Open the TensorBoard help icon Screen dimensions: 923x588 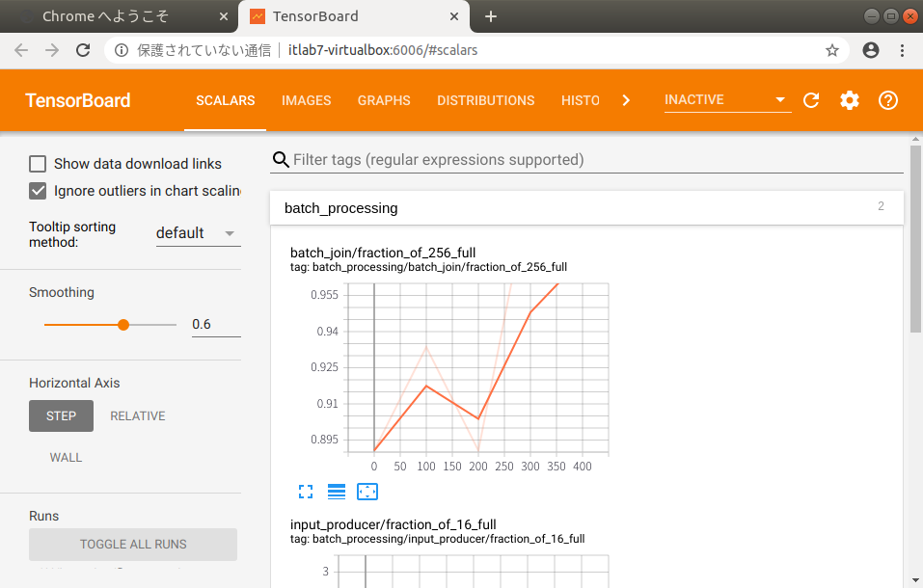point(887,100)
